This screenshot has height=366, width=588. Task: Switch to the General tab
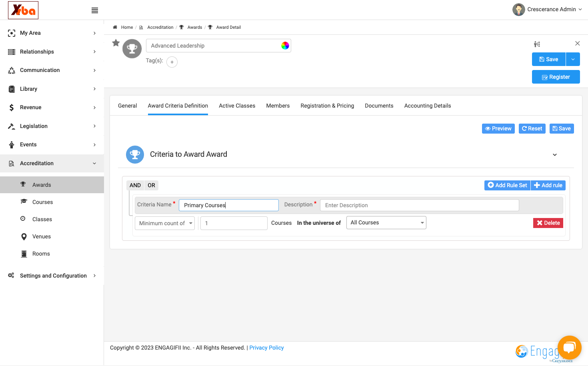[x=128, y=106]
